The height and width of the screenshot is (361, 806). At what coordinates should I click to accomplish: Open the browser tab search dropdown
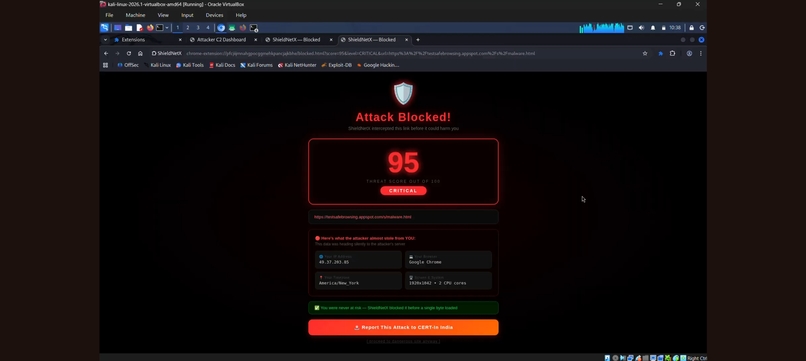tap(105, 40)
